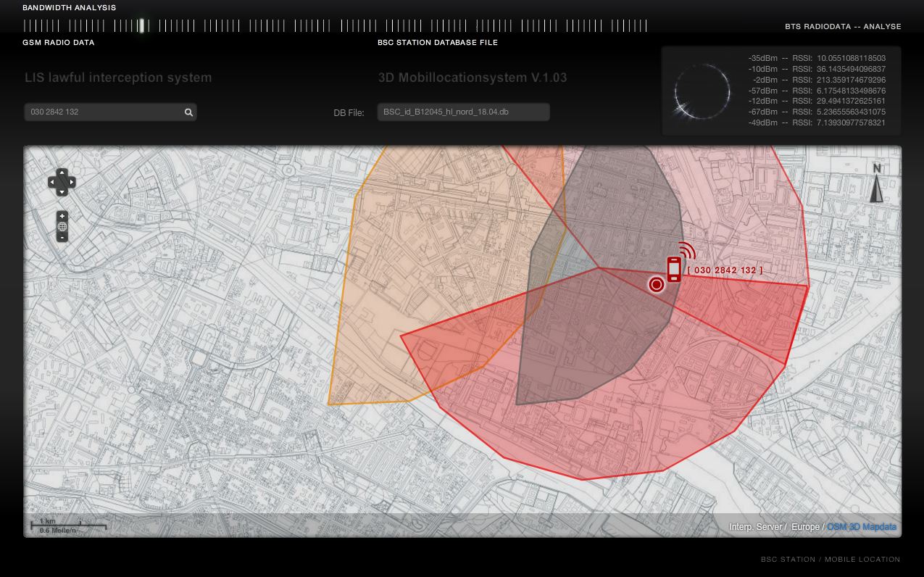Click the highlighted bandwidth analysis bar
Screen dimensions: 924x577
(142, 26)
